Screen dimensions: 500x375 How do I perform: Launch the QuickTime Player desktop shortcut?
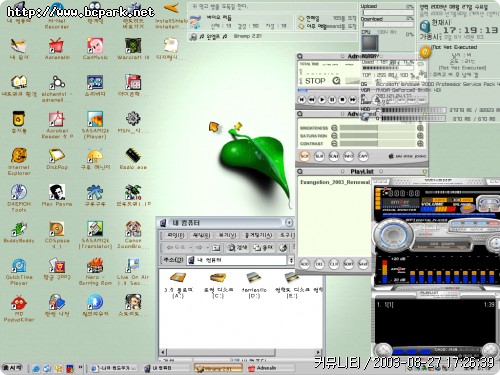click(19, 272)
